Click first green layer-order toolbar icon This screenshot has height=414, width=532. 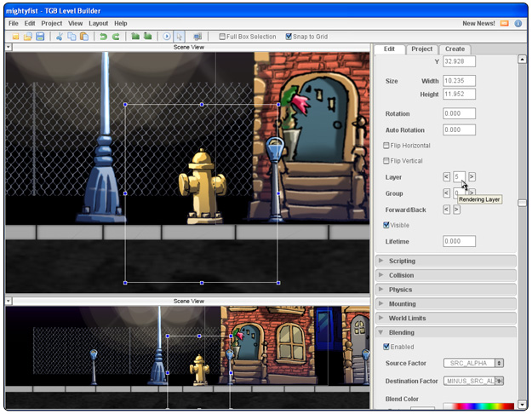135,36
